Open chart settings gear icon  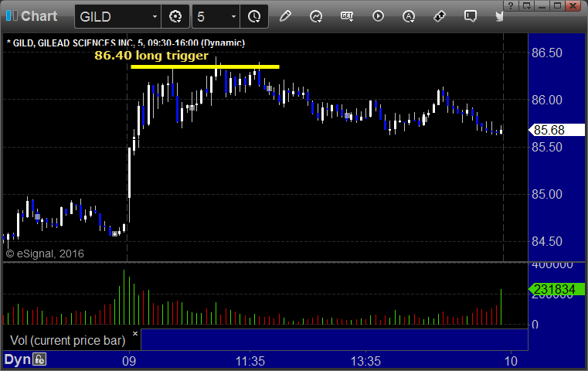click(175, 16)
